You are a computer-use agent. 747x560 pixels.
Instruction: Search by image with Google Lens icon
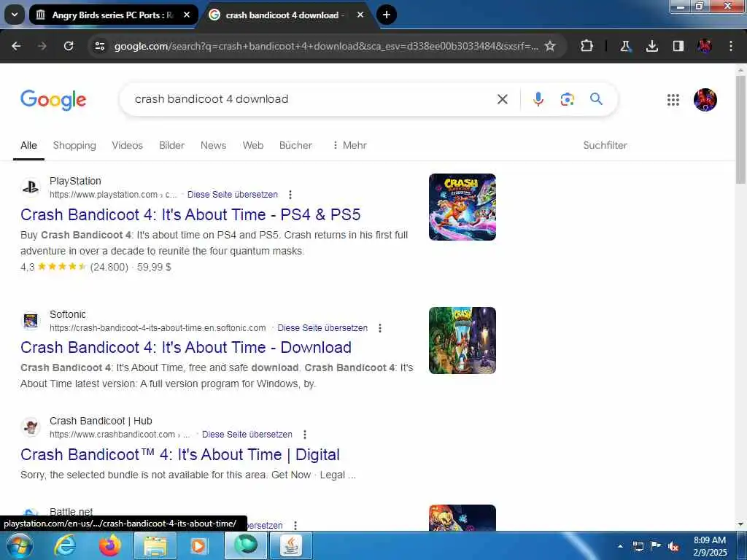coord(567,99)
